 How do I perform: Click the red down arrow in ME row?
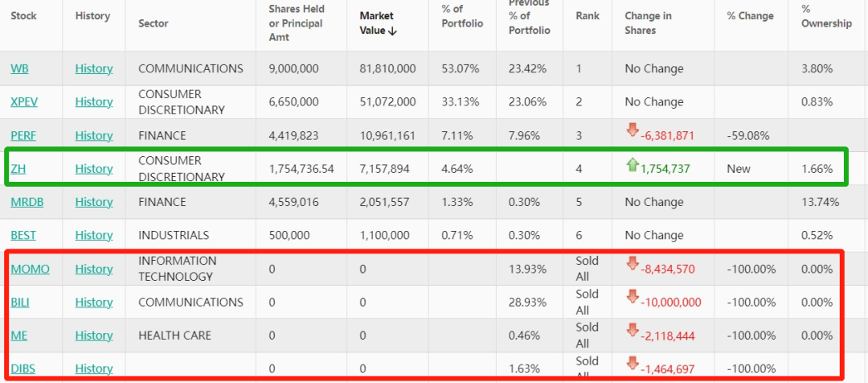pos(633,331)
